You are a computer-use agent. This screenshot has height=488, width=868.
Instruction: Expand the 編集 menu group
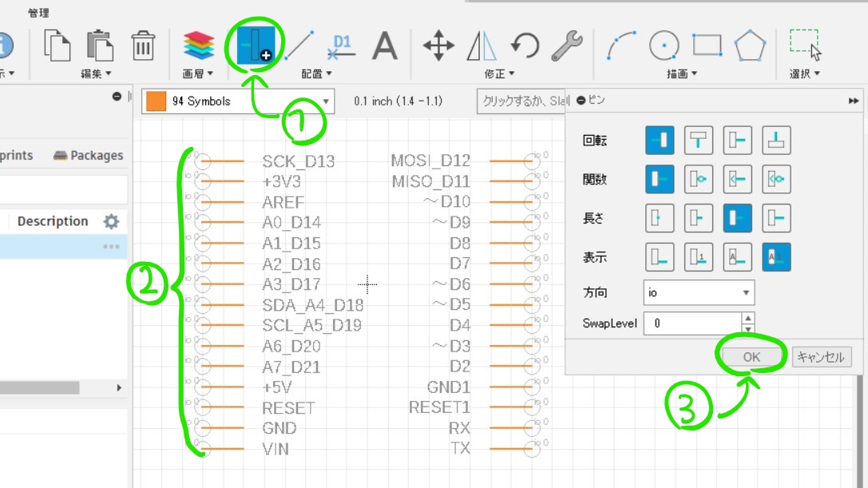click(96, 73)
